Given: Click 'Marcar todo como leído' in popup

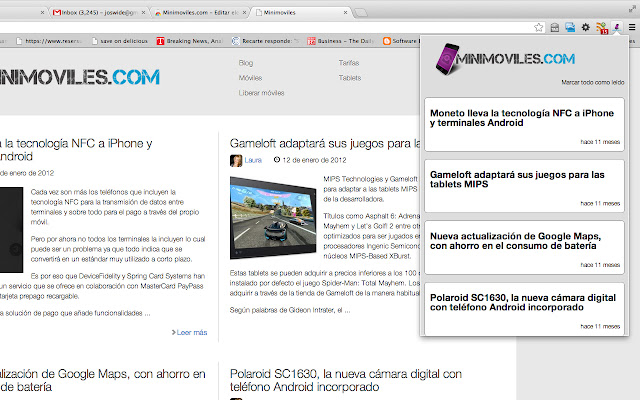Looking at the screenshot, I should pos(593,82).
